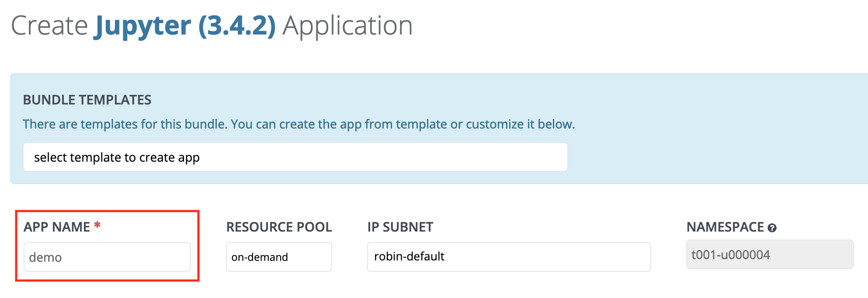Click the IP SUBNET label
This screenshot has height=298, width=868.
(400, 227)
